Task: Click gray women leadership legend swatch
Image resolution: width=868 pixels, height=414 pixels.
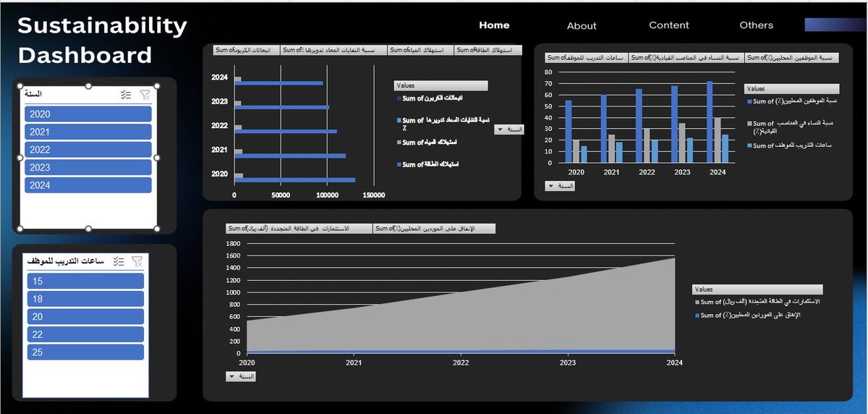Action: tap(749, 124)
